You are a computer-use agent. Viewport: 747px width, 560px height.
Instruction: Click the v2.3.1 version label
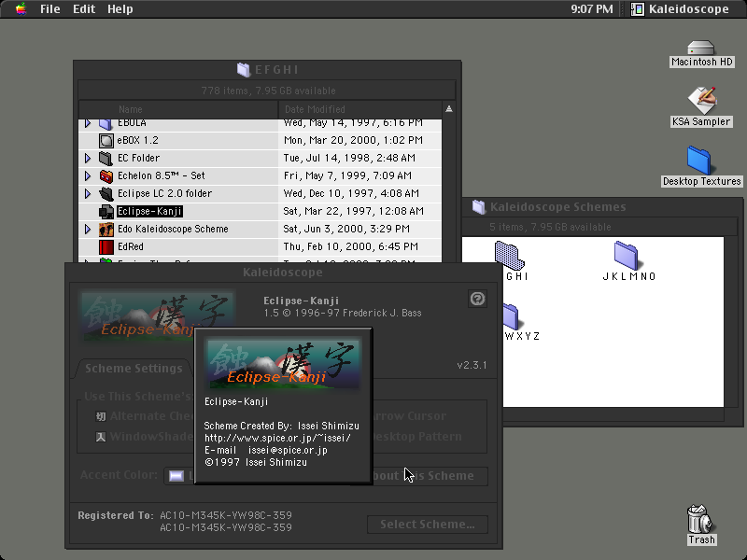point(472,365)
